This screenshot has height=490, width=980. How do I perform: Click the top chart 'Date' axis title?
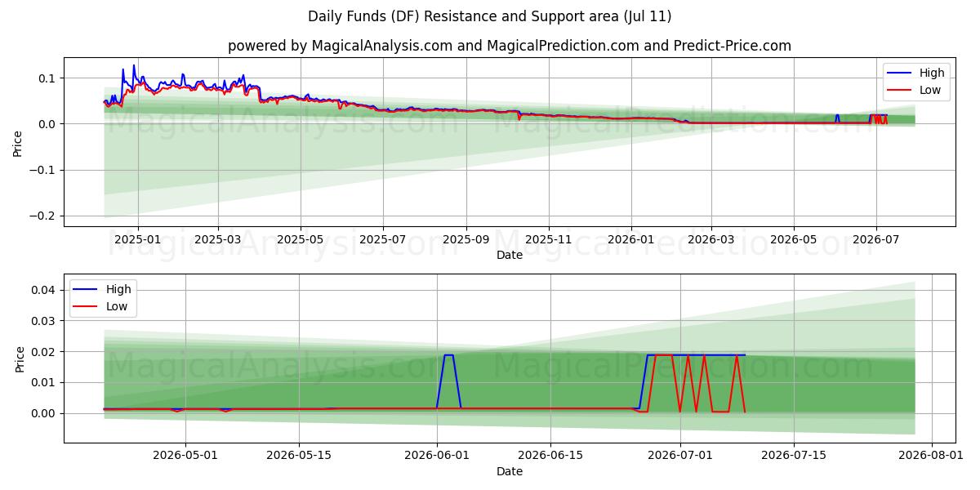510,255
